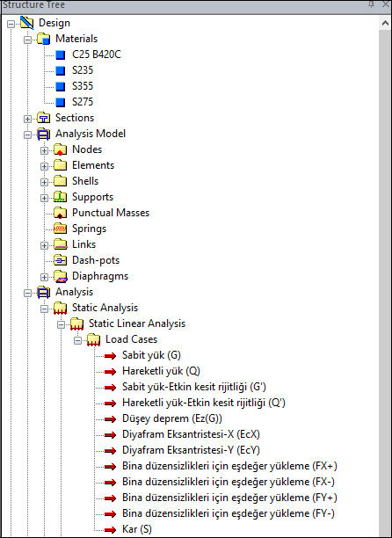392x538 pixels.
Task: Click the blue material icon beside S235
Action: [61, 70]
